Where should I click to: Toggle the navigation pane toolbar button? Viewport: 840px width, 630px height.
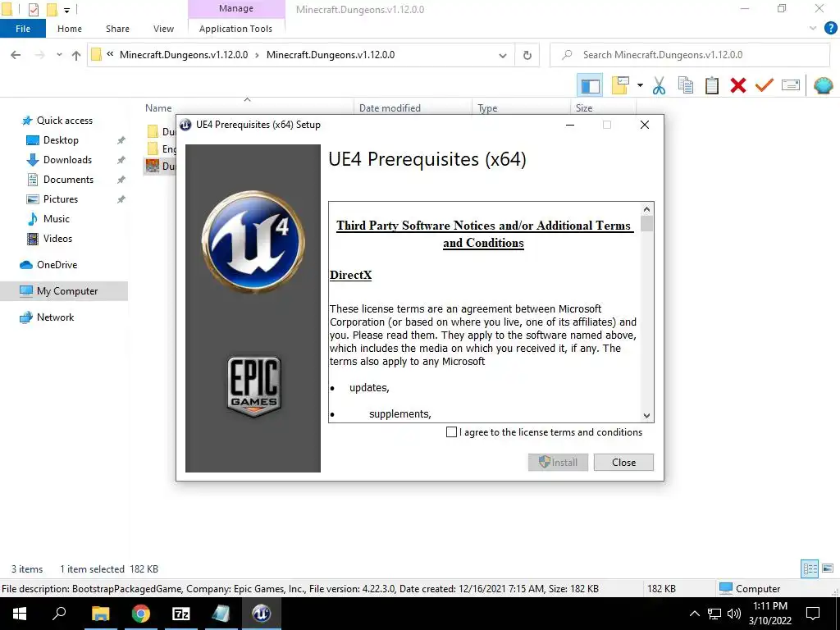pyautogui.click(x=590, y=85)
